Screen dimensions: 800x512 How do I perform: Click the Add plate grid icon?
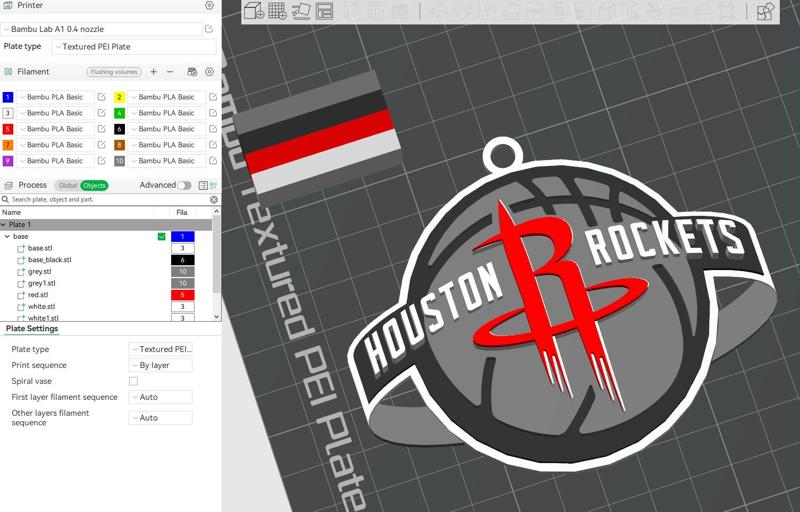pos(278,11)
